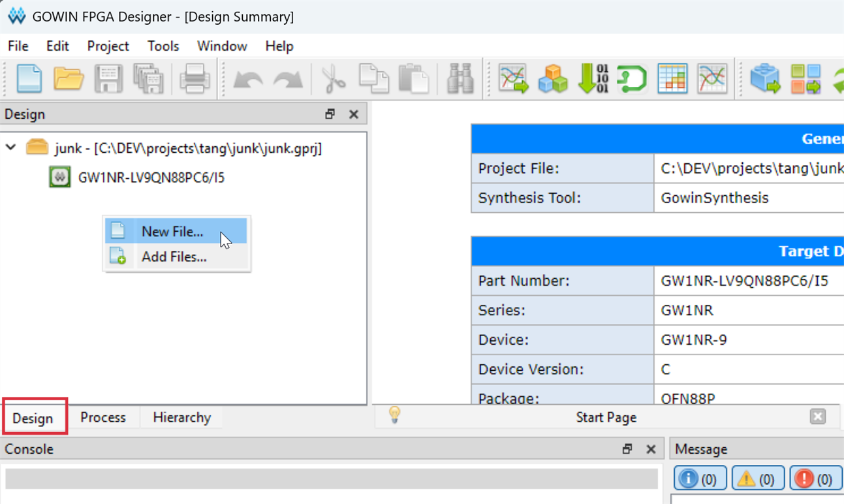844x504 pixels.
Task: Click the blue brick with arrow icon
Action: click(765, 79)
